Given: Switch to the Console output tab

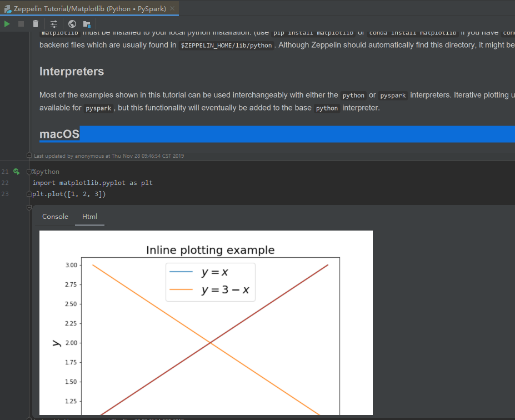Looking at the screenshot, I should tap(55, 217).
